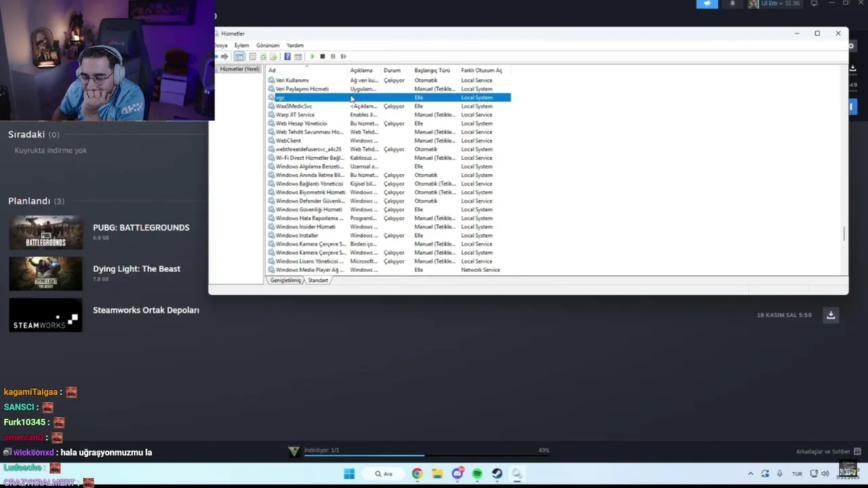Open Steamworks Ortak Depoları entry
Screen dimensions: 868x488
[x=146, y=310]
